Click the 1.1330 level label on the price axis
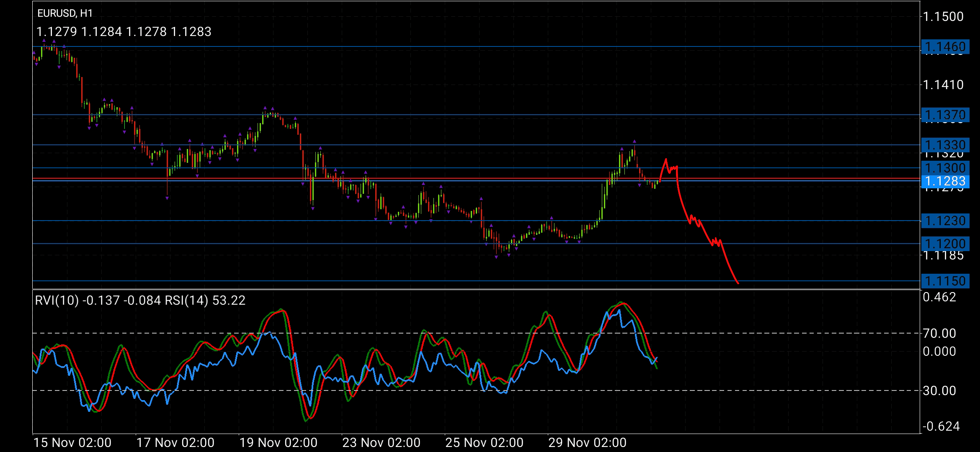The width and height of the screenshot is (980, 452). pos(945,145)
